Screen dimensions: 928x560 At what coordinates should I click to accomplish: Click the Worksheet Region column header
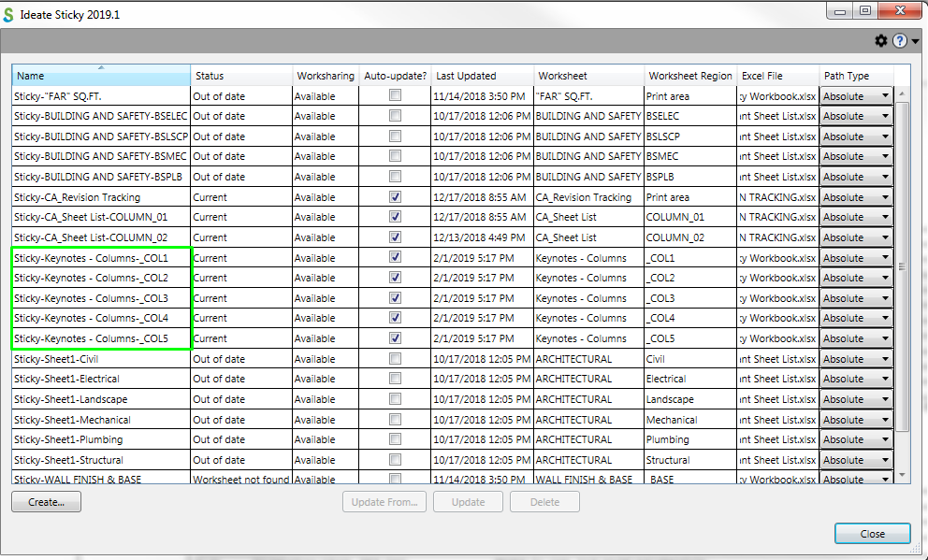(690, 75)
